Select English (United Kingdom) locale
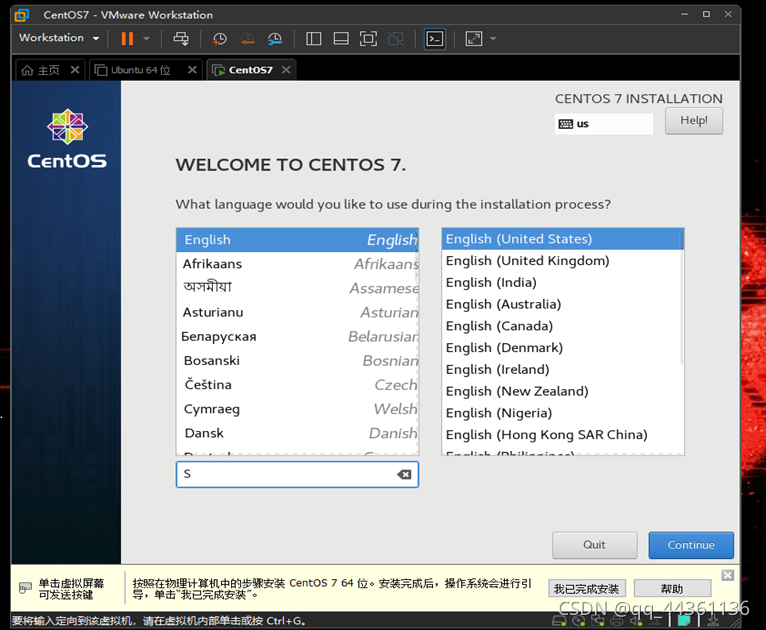This screenshot has width=766, height=630. click(562, 261)
